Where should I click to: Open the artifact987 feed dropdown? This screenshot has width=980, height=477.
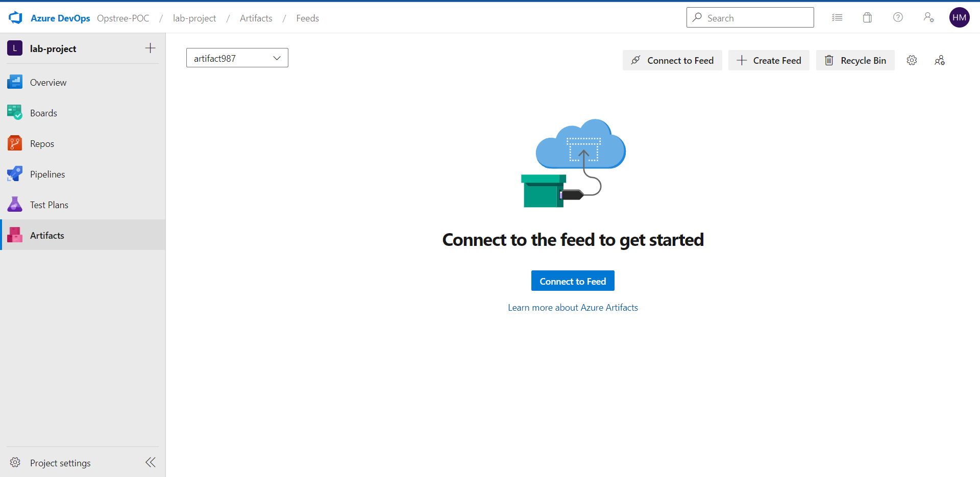point(237,58)
